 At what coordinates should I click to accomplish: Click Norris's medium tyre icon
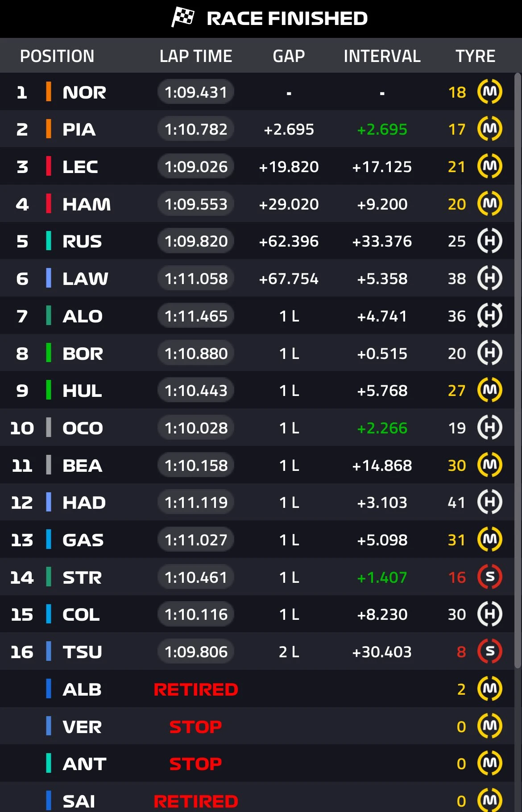point(489,92)
